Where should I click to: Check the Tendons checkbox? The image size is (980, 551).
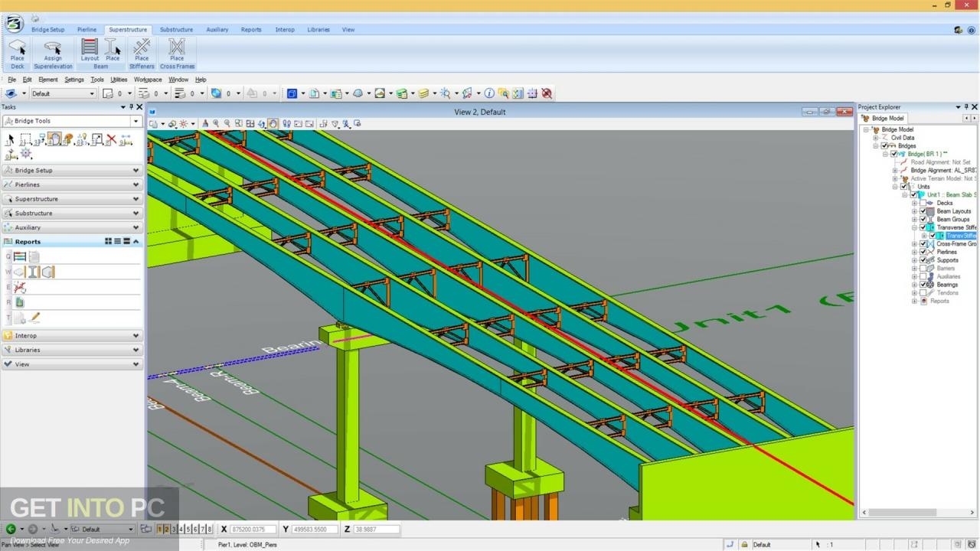tap(923, 292)
